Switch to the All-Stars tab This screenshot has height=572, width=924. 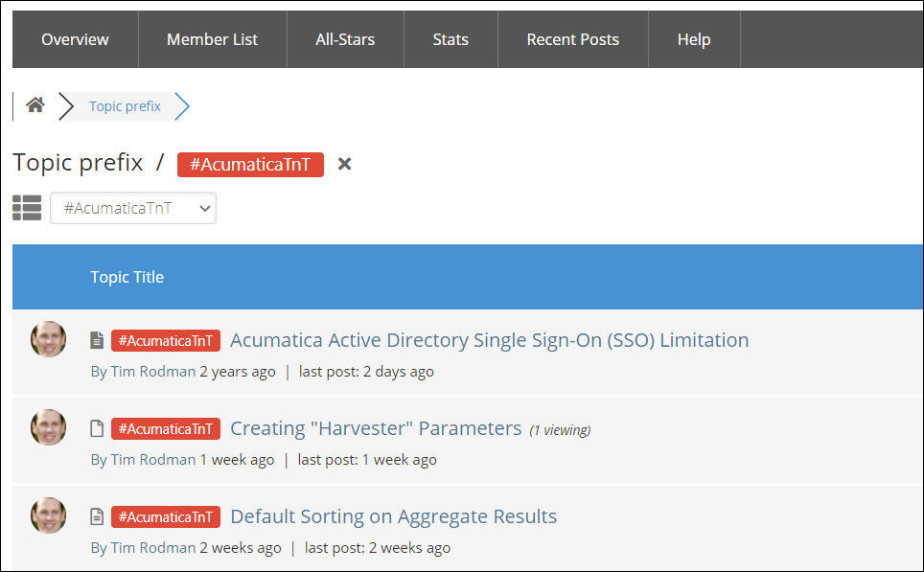(345, 39)
